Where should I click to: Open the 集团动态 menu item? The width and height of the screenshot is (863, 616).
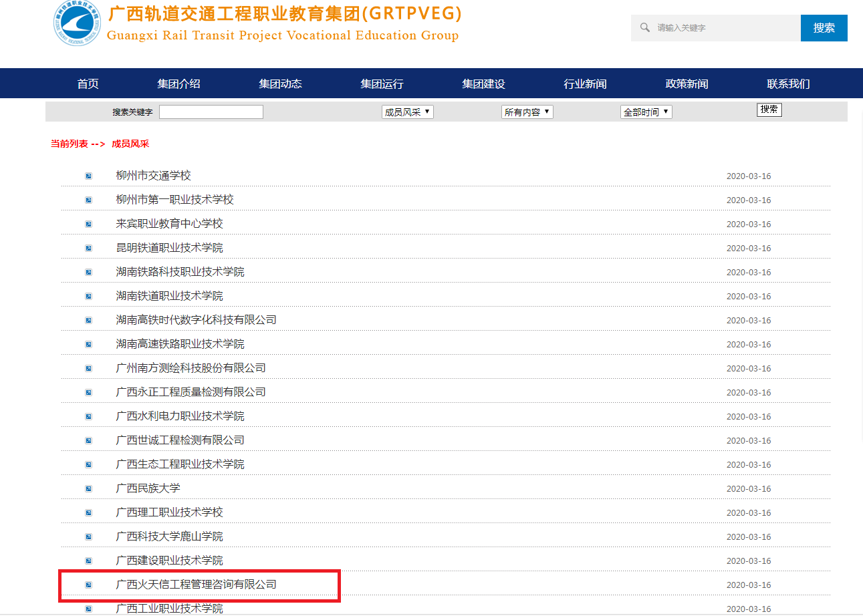click(x=280, y=84)
